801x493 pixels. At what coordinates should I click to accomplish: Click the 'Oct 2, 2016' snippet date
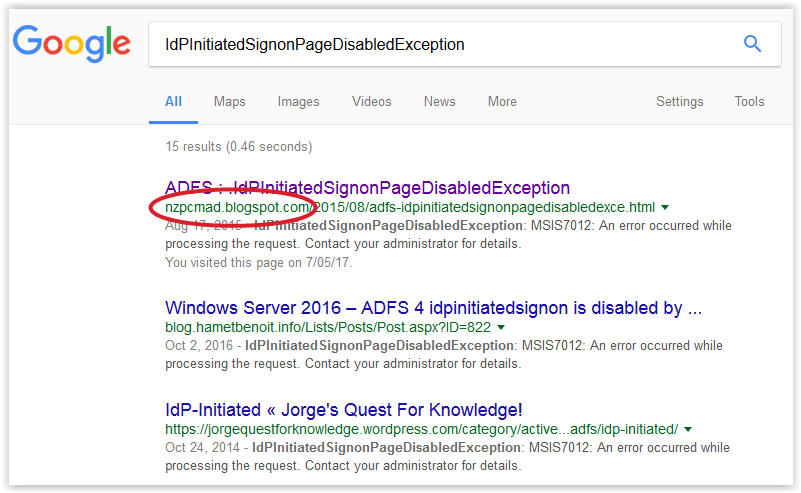point(199,345)
